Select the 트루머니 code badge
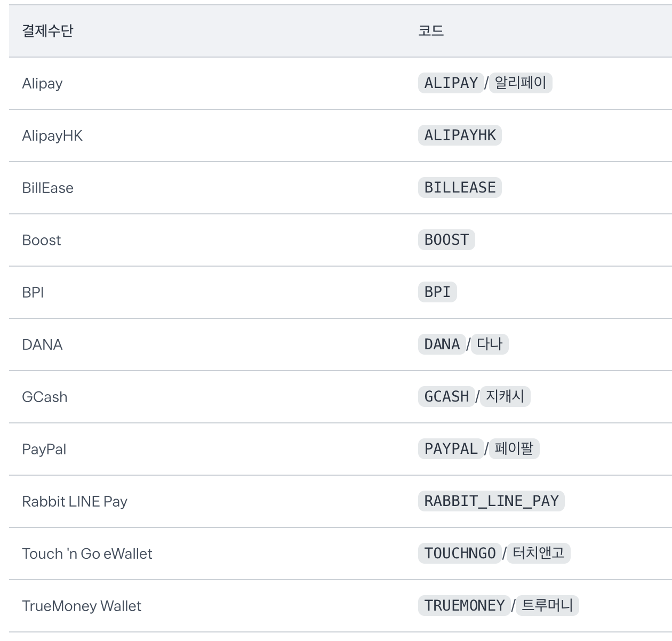The width and height of the screenshot is (672, 641). (547, 606)
